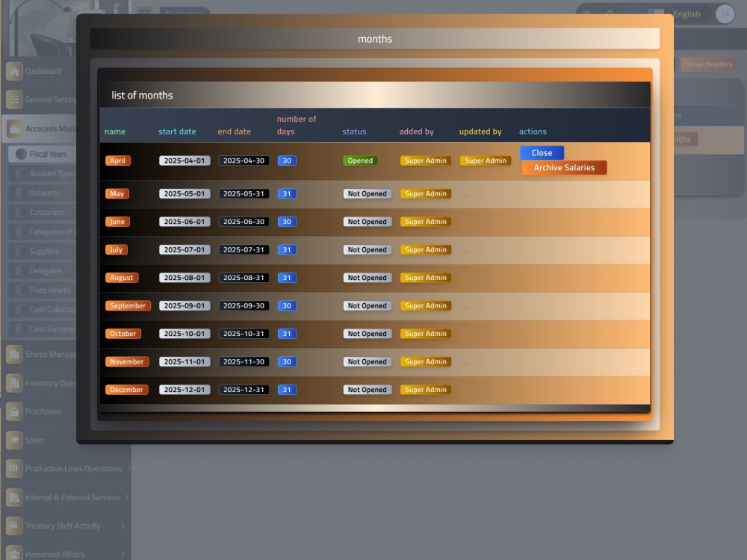
Task: Click the Categories of sidebar item
Action: (43, 232)
